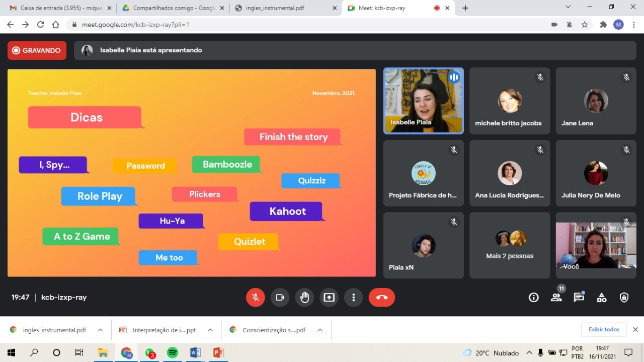644x362 pixels.
Task: Bookmark this page with the star
Action: click(x=585, y=25)
